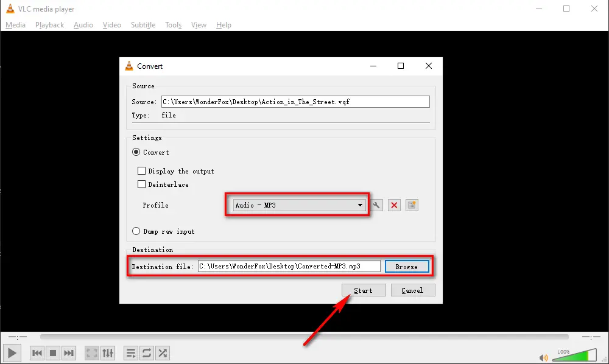
Task: Click the VLC cone icon in Convert title
Action: point(129,66)
